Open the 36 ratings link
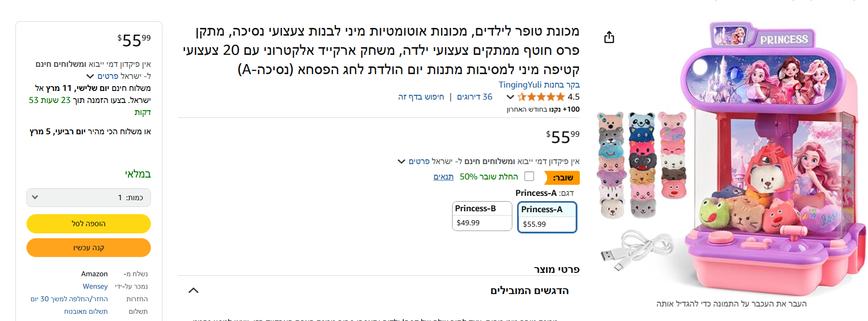Image resolution: width=868 pixels, height=321 pixels. point(475,97)
